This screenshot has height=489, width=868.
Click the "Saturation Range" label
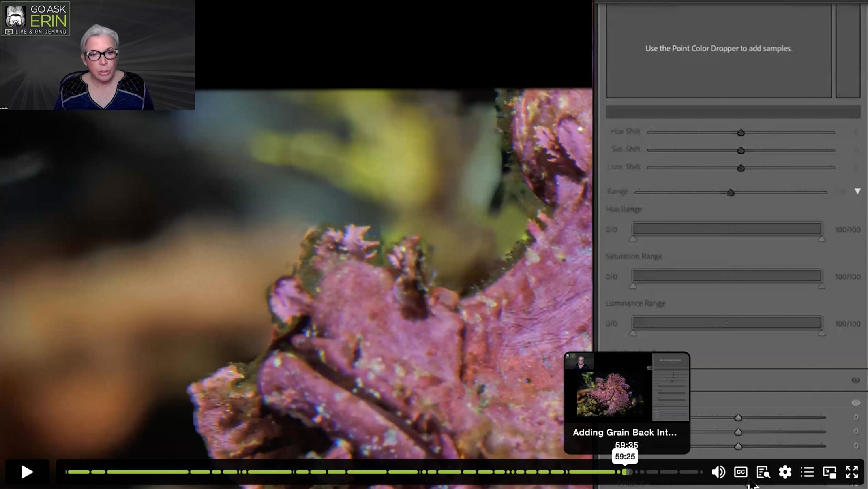click(634, 256)
